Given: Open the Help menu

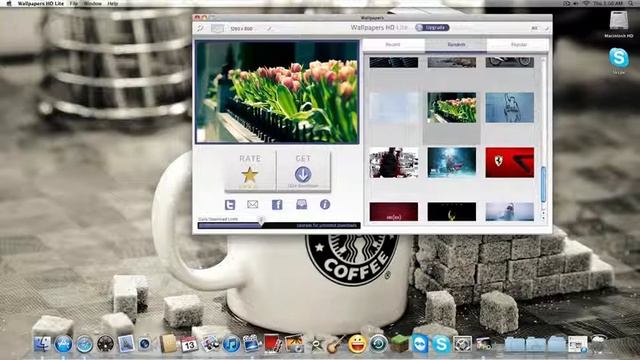Looking at the screenshot, I should 113,3.
